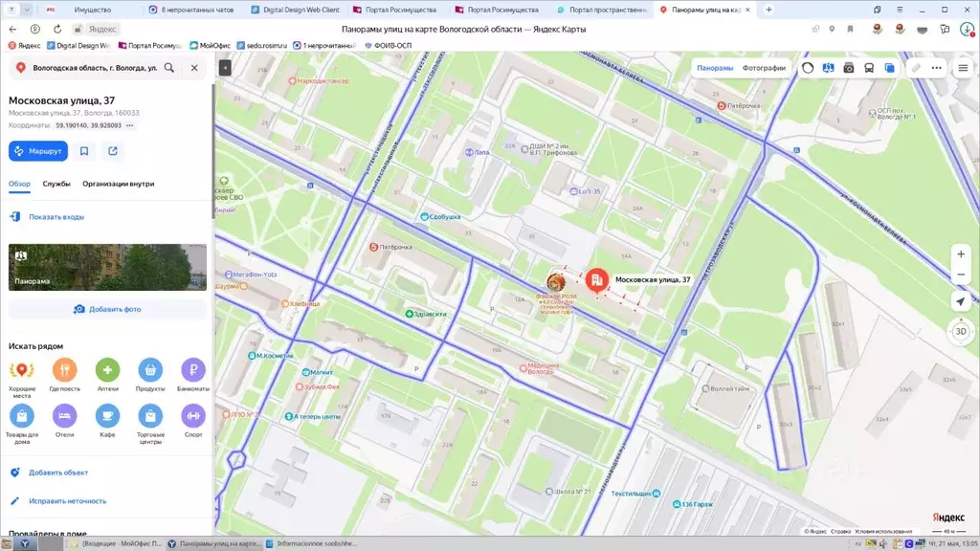
Task: Zoom in the map with plus
Action: point(961,253)
